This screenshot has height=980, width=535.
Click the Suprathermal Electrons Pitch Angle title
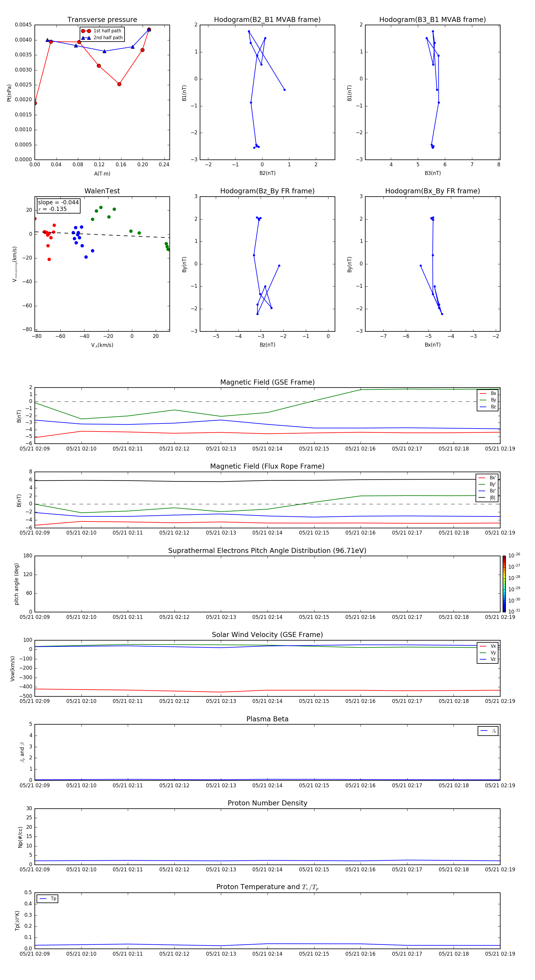click(267, 551)
